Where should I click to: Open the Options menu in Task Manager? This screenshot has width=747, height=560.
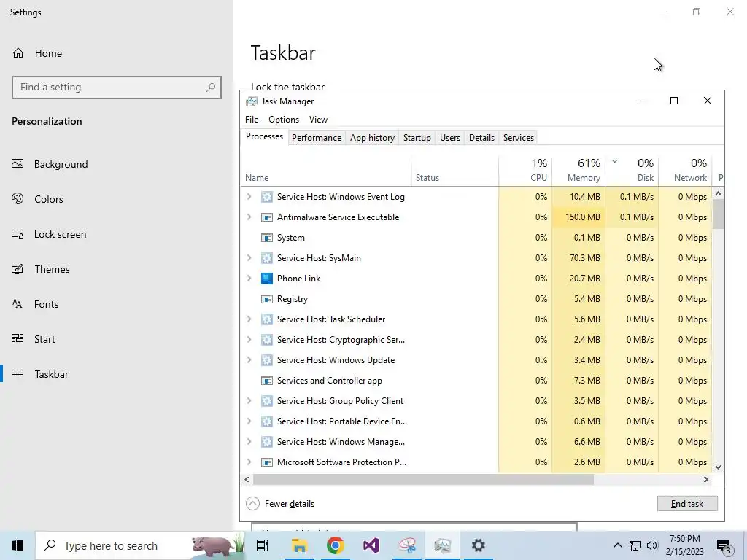point(284,120)
